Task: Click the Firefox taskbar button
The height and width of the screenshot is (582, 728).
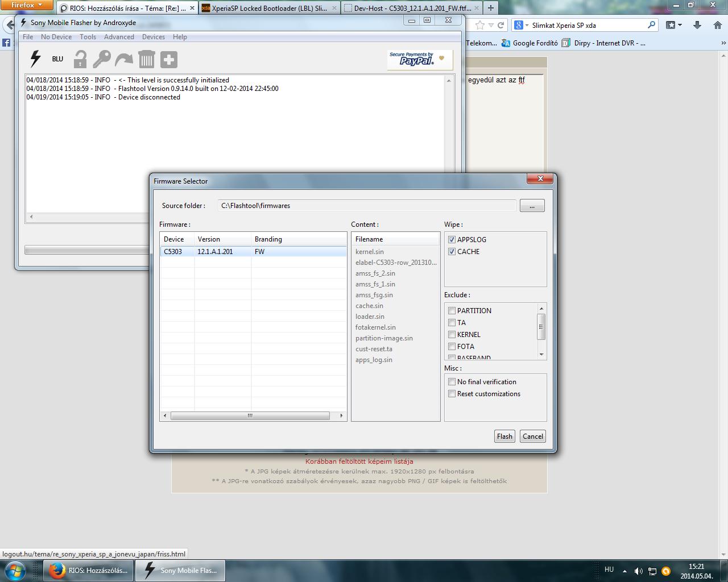Action: 89,570
